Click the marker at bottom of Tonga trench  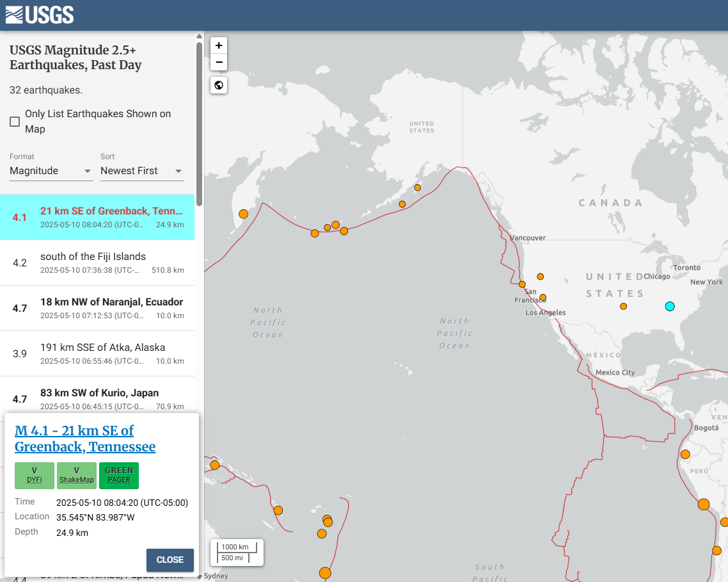[325, 573]
